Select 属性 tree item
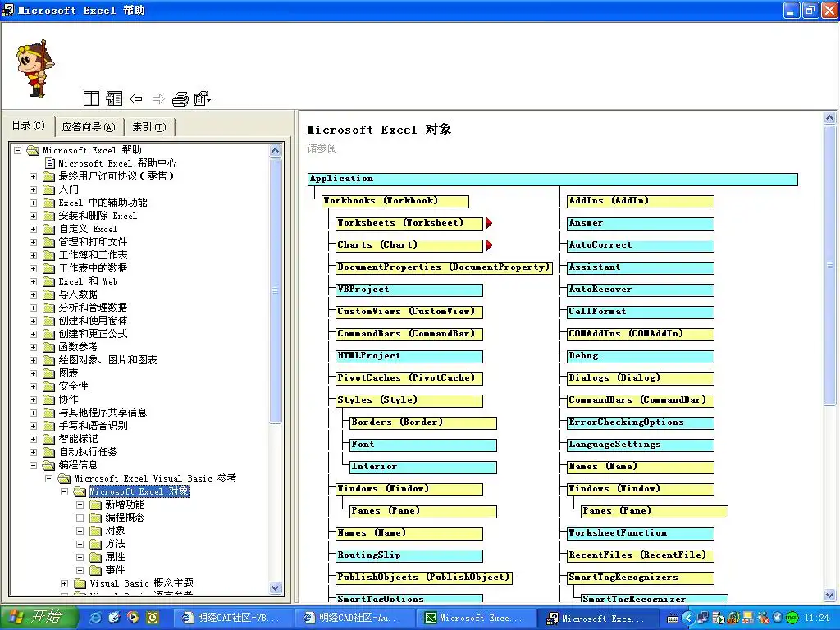The width and height of the screenshot is (840, 630). point(115,557)
